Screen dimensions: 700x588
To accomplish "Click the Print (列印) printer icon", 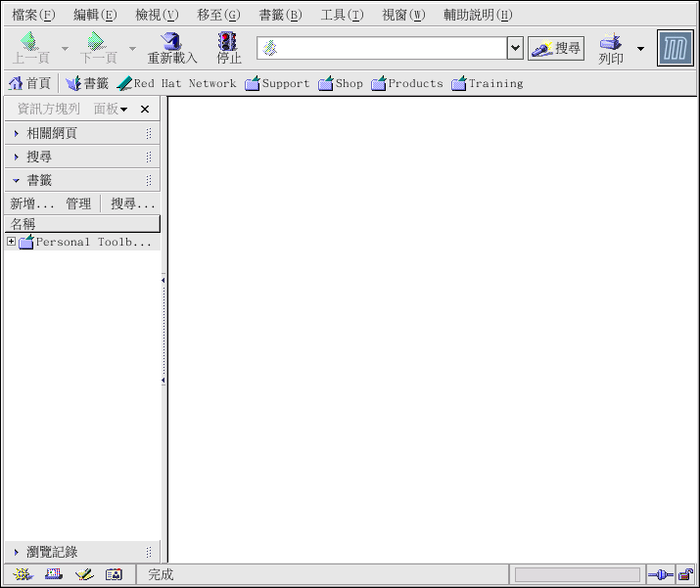I will (611, 42).
